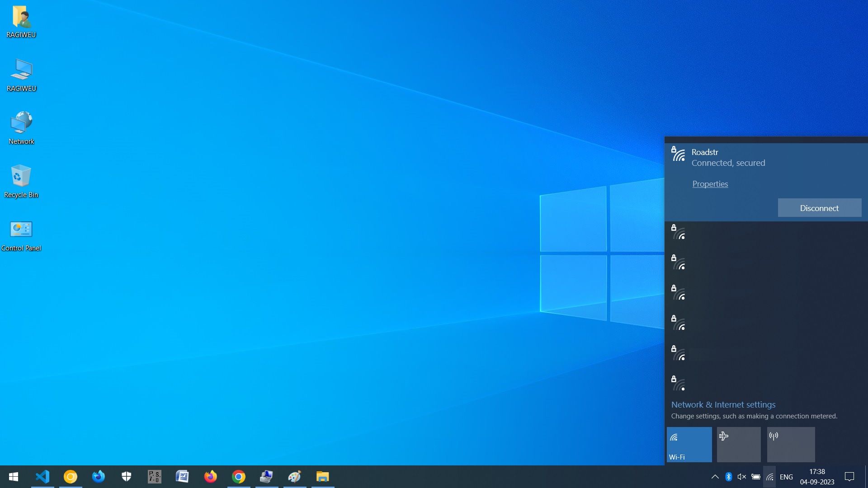Open Firefox browser in taskbar
The width and height of the screenshot is (868, 488).
click(x=211, y=477)
